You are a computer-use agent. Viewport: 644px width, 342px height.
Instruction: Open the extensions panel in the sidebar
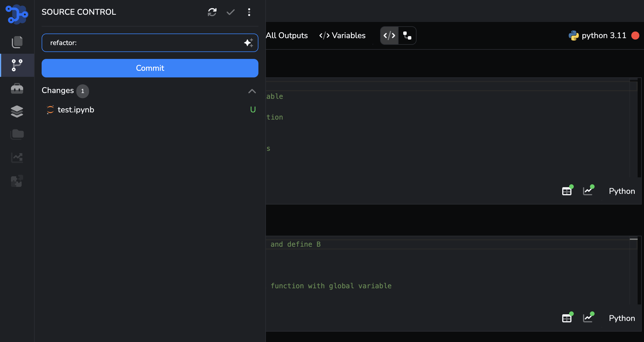[17, 181]
